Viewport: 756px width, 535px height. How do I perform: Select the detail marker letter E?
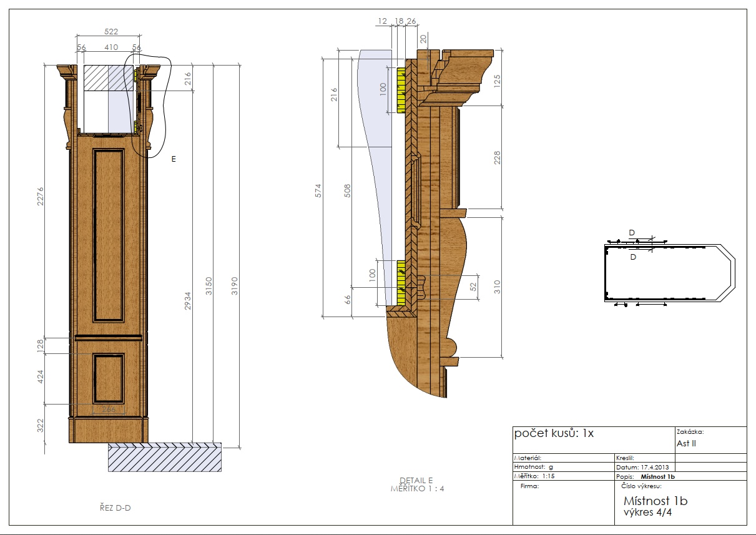(x=174, y=159)
